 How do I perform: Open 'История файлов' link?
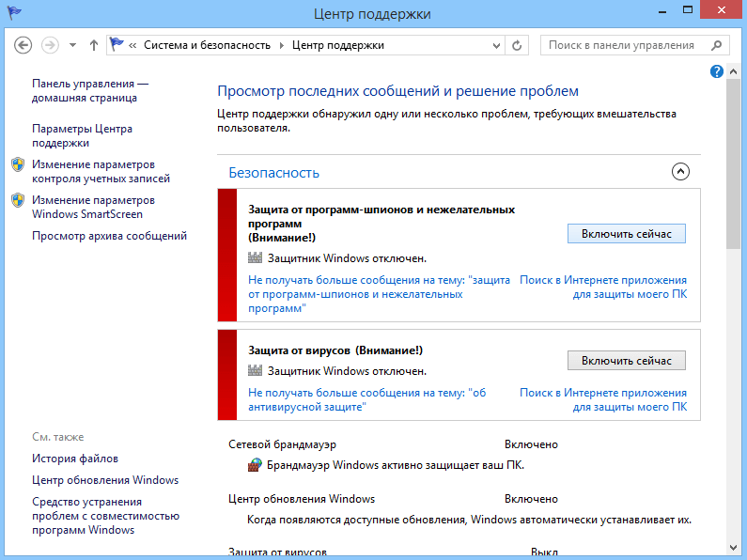click(x=75, y=459)
